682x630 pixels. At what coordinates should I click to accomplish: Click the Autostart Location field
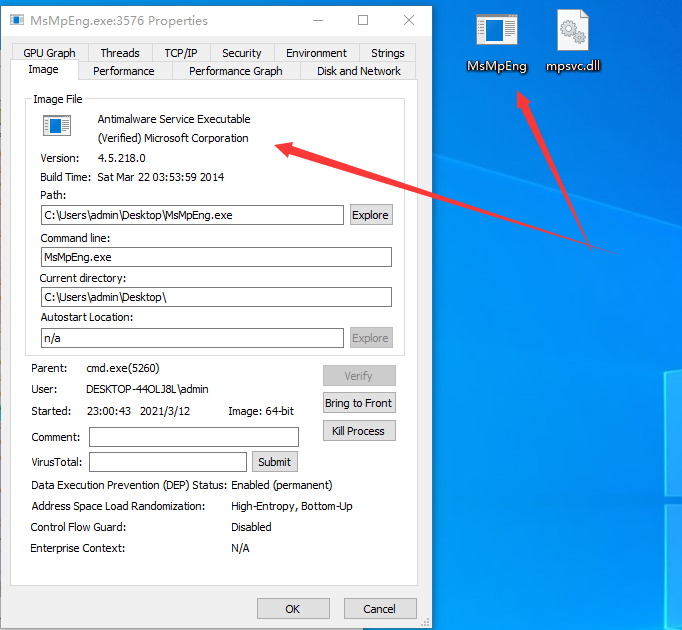coord(192,338)
